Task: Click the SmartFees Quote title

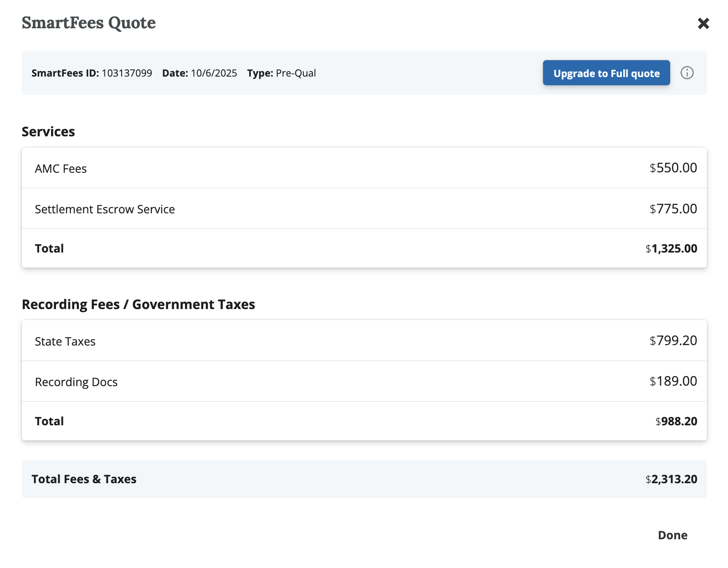Action: [89, 23]
